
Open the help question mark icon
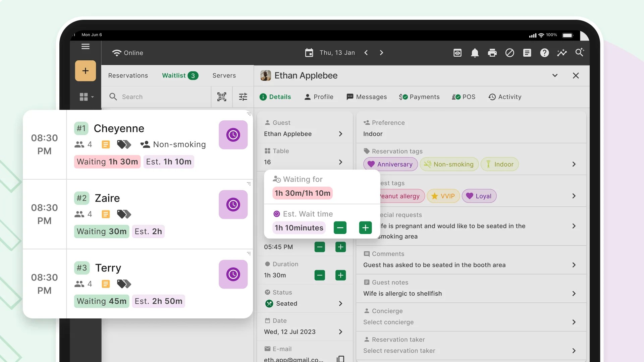[544, 53]
